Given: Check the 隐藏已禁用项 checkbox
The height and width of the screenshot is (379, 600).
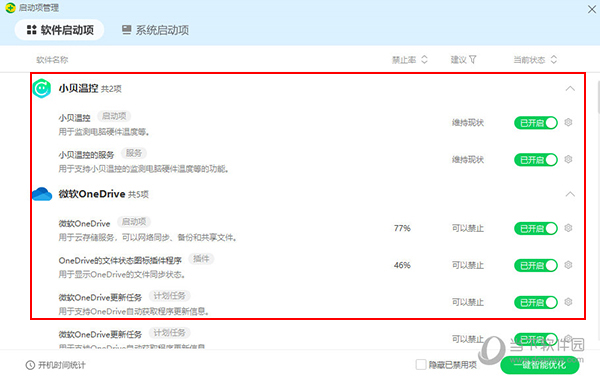Looking at the screenshot, I should click(x=421, y=364).
